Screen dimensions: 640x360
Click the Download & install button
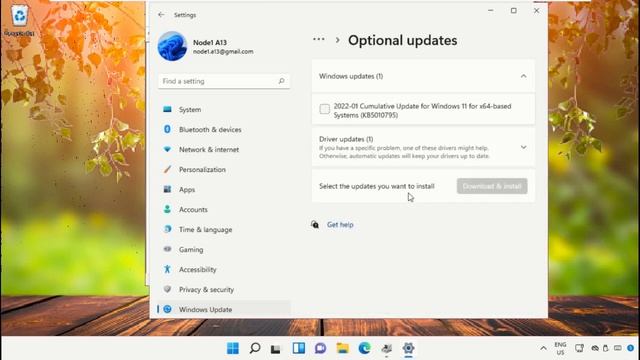coord(492,186)
